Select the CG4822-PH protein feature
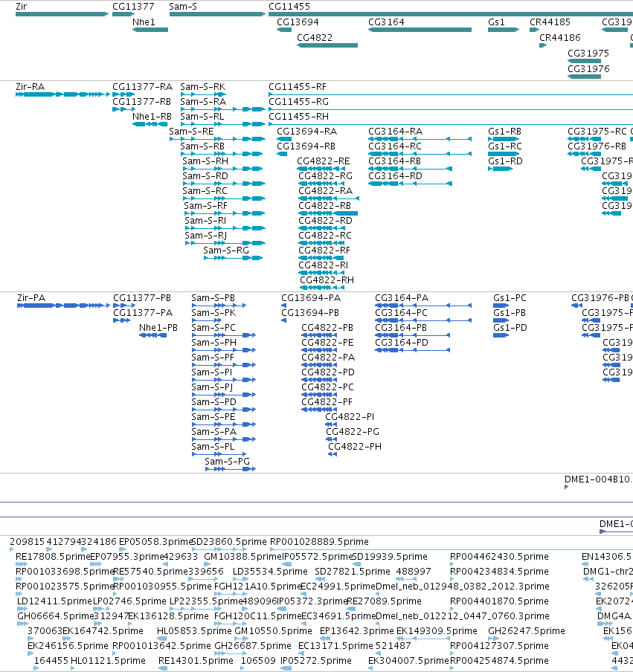This screenshot has width=633, height=672. click(x=332, y=454)
